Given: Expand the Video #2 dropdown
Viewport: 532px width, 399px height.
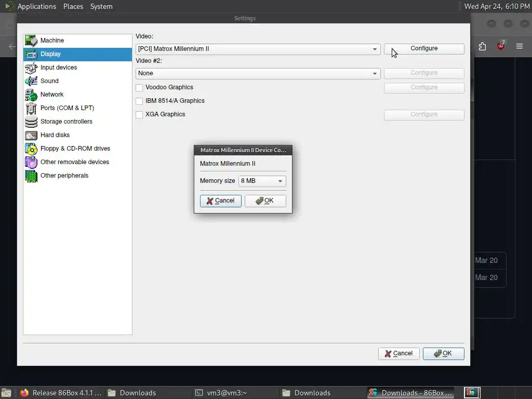Looking at the screenshot, I should 258,73.
